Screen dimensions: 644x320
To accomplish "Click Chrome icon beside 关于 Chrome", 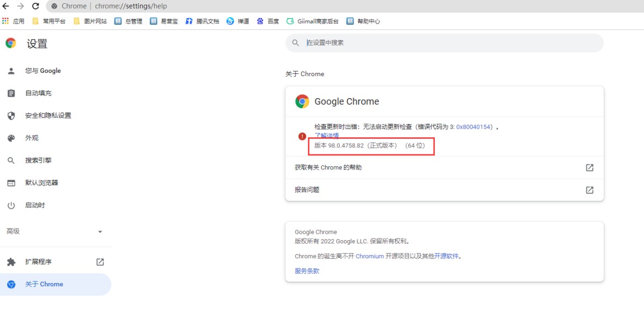I will [11, 285].
